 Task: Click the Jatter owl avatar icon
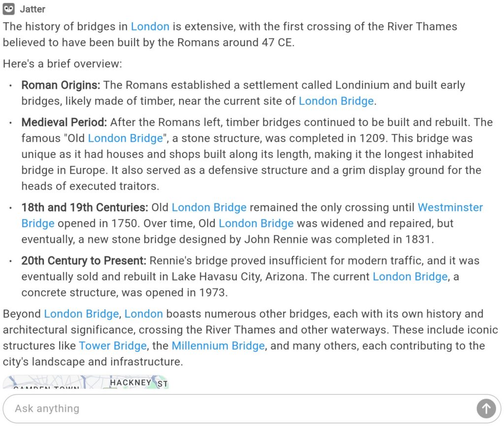coord(9,9)
